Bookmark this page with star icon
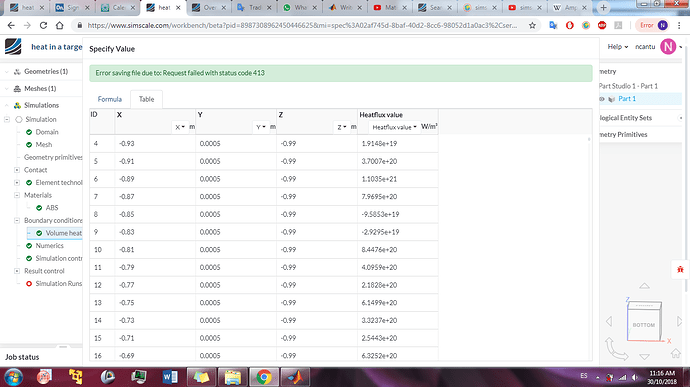This screenshot has height=387, width=690. coord(532,26)
